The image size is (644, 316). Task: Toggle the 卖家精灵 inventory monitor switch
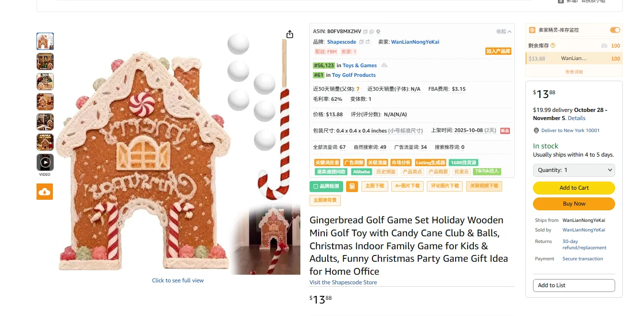tap(615, 30)
